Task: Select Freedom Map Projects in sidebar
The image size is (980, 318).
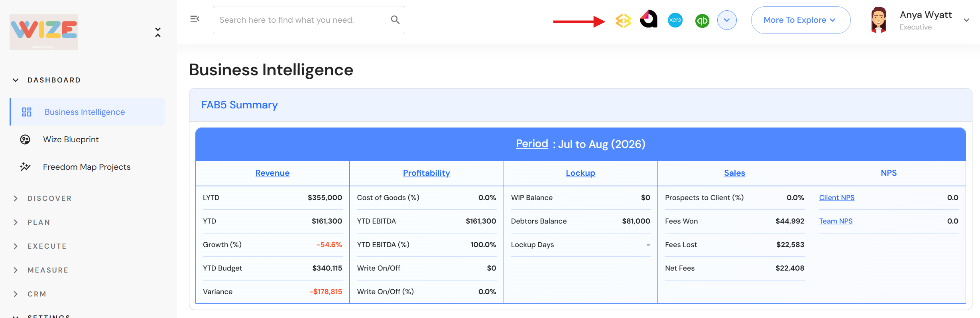Action: pyautogui.click(x=87, y=167)
